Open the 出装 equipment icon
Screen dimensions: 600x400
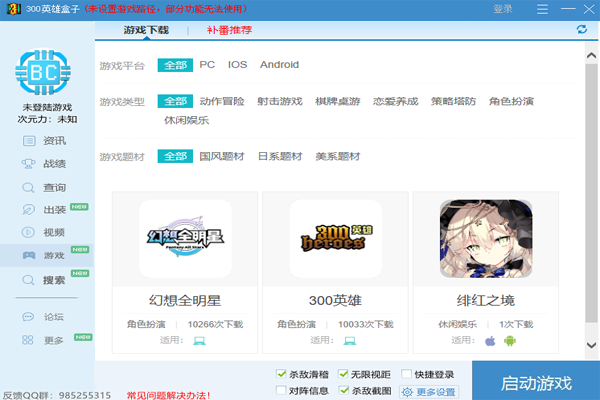28,210
